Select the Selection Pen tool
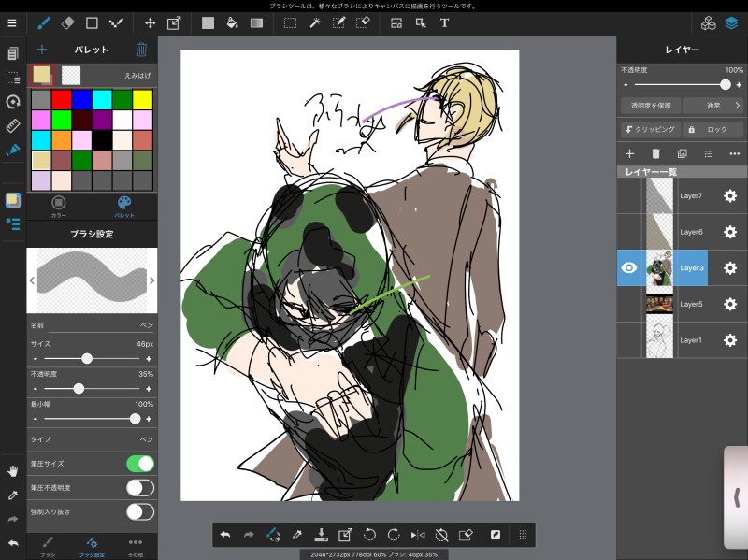This screenshot has height=560, width=748. coord(338,22)
